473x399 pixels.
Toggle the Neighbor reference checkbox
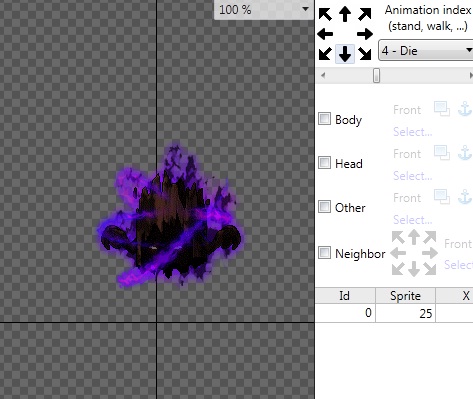324,252
